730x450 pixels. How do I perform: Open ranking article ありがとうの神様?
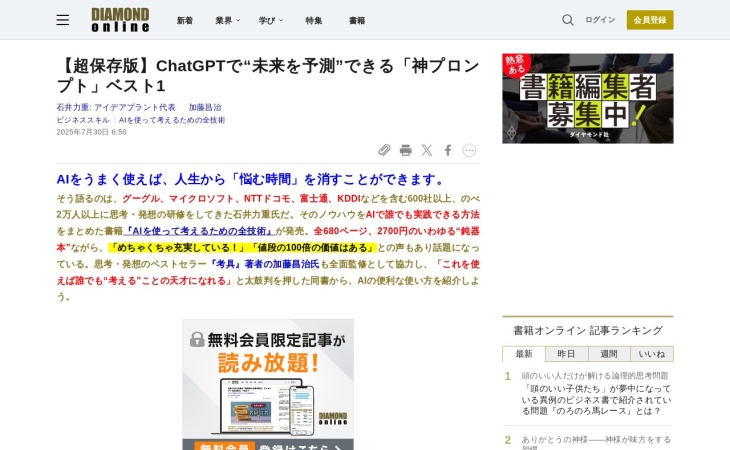click(596, 443)
